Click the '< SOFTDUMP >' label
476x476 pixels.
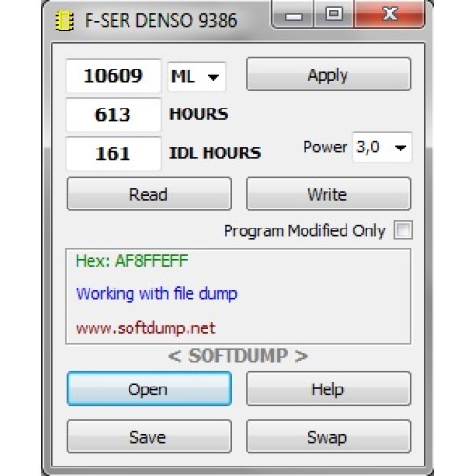238,356
